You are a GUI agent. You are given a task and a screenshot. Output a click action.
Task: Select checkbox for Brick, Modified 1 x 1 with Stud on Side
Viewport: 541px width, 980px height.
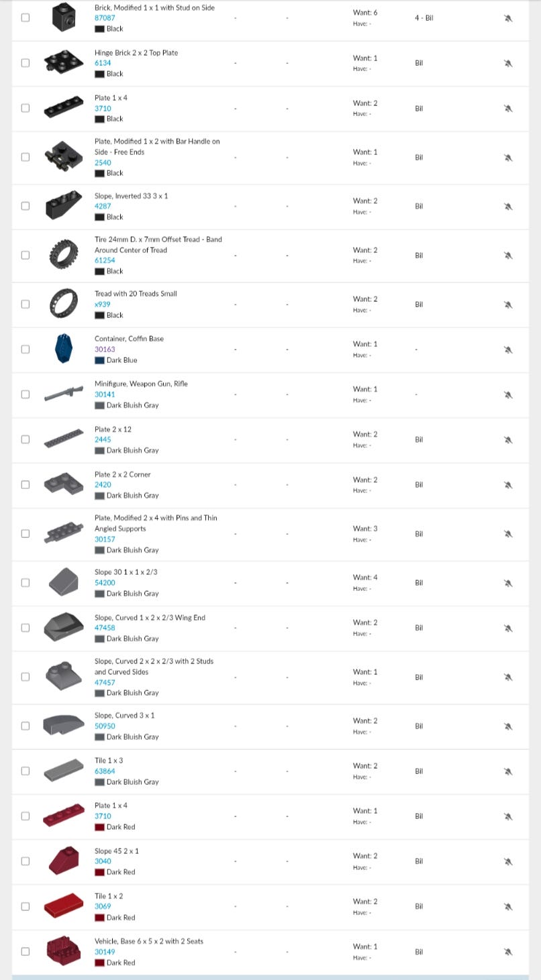tap(26, 17)
